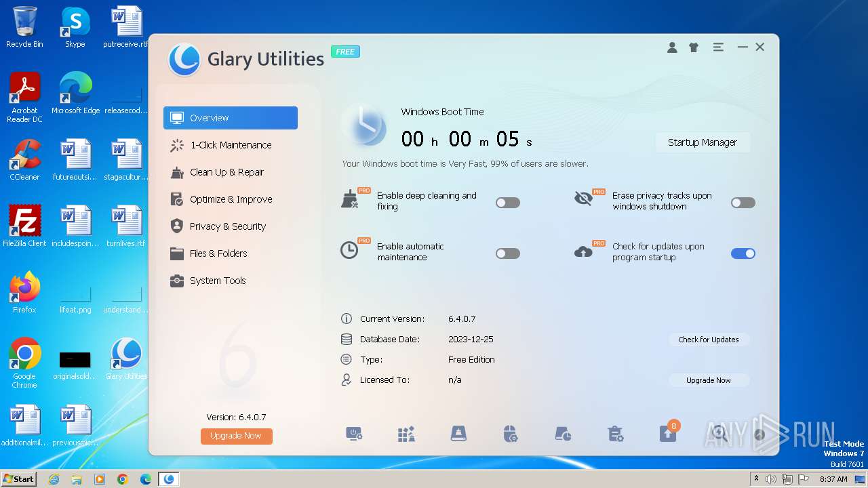Disable Check for updates upon program startup
Viewport: 868px width, 488px height.
(x=743, y=253)
